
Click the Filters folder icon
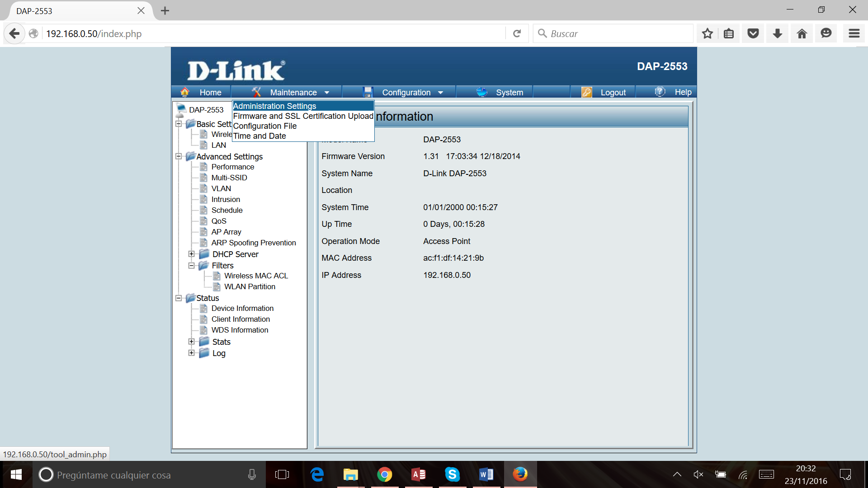[x=203, y=265]
